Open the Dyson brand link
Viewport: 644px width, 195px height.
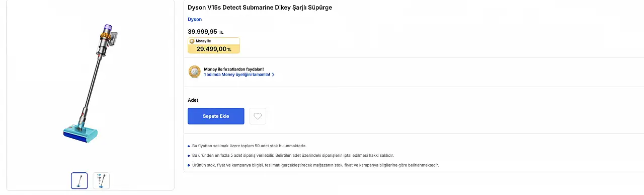pos(195,19)
